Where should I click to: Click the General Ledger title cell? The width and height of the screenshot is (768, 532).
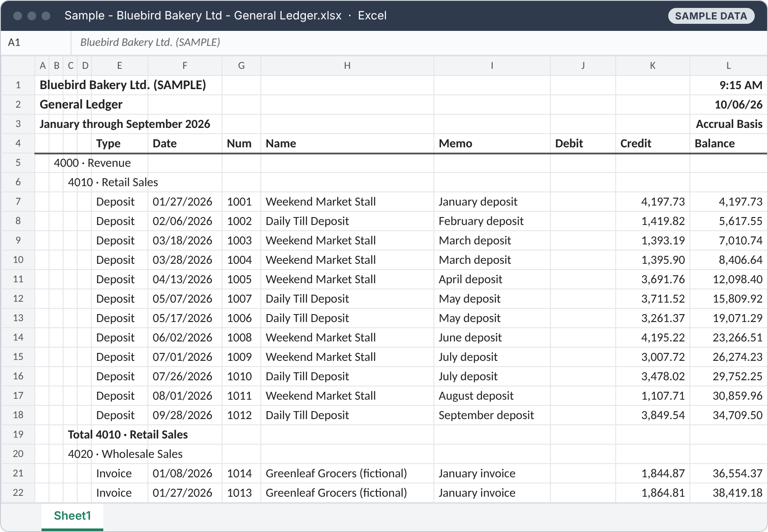click(81, 105)
